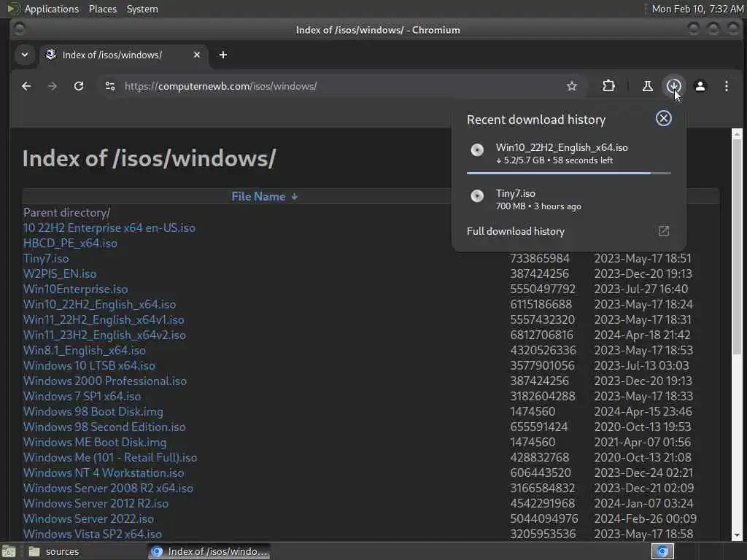
Task: Close the Index of /isos/windows/ tab
Action: (197, 55)
